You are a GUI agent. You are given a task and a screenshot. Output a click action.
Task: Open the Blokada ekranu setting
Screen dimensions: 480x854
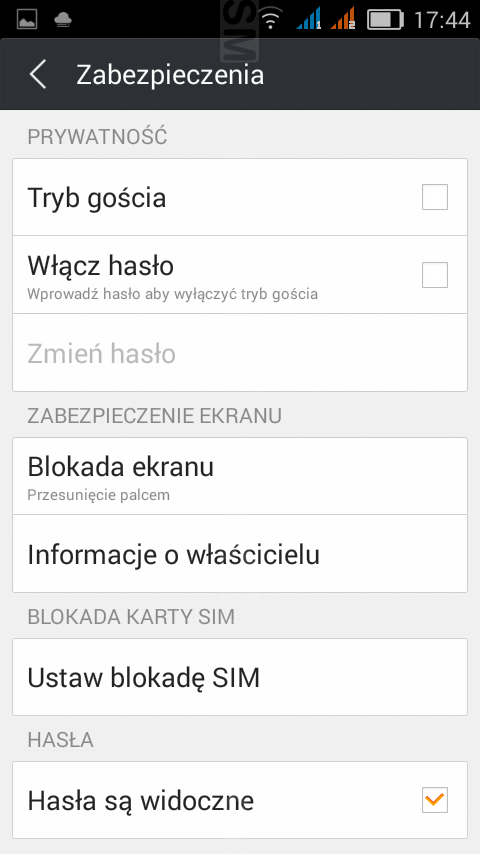click(240, 476)
